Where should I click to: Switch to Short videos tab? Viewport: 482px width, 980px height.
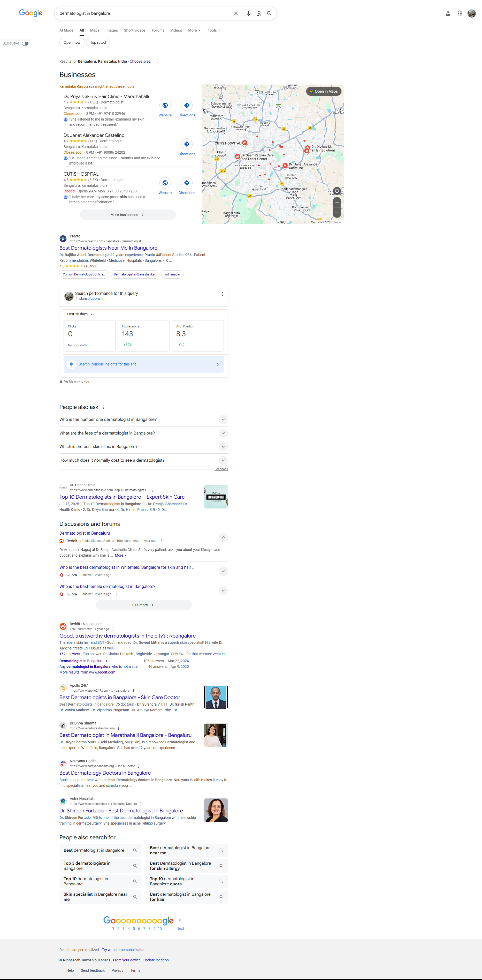[135, 31]
